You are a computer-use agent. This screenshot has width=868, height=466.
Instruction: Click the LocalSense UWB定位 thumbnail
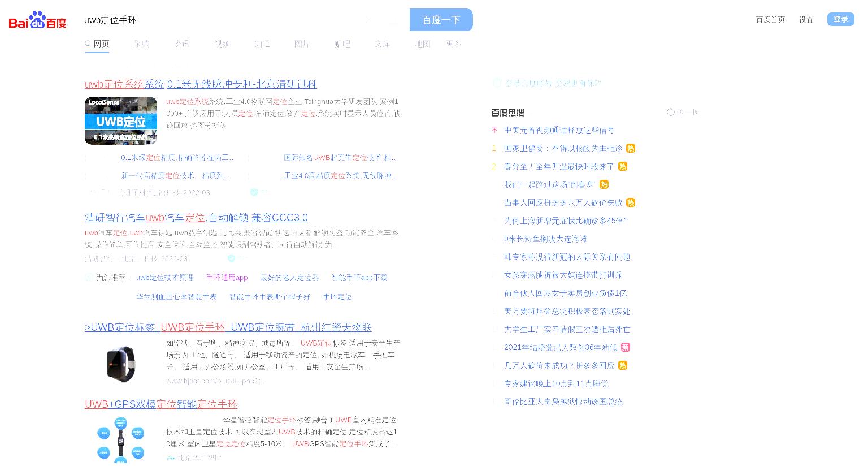(121, 120)
